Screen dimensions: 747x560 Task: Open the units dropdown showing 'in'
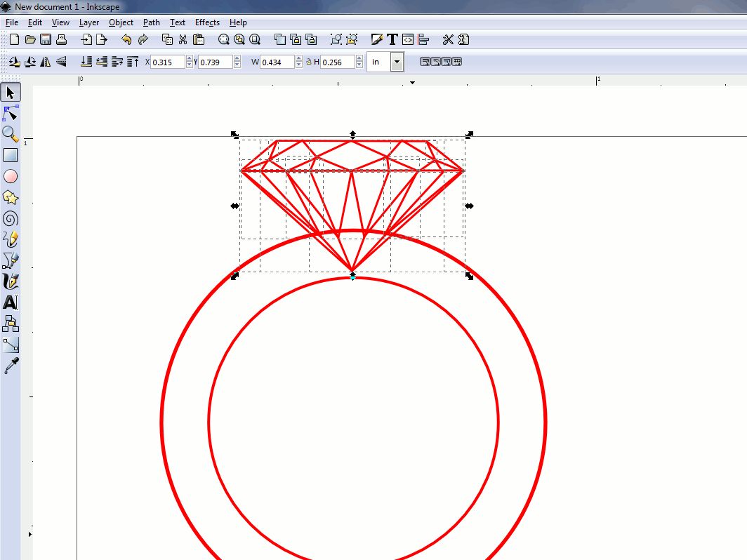[x=397, y=62]
